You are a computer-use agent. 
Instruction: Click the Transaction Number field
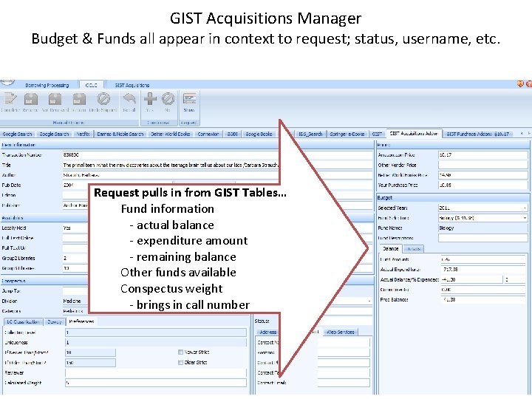click(x=217, y=154)
